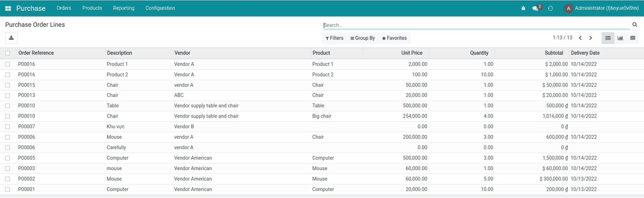Click quantity '5.00' cell
The image size is (644, 198).
tap(488, 179)
